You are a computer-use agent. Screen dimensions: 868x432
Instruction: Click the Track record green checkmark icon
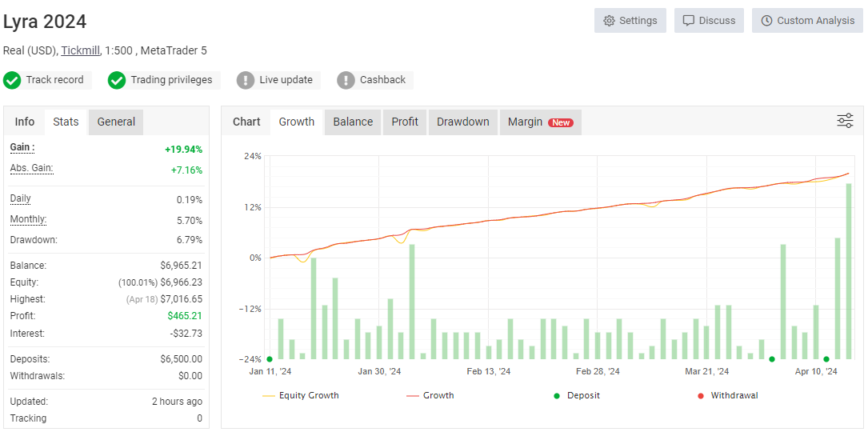point(12,80)
